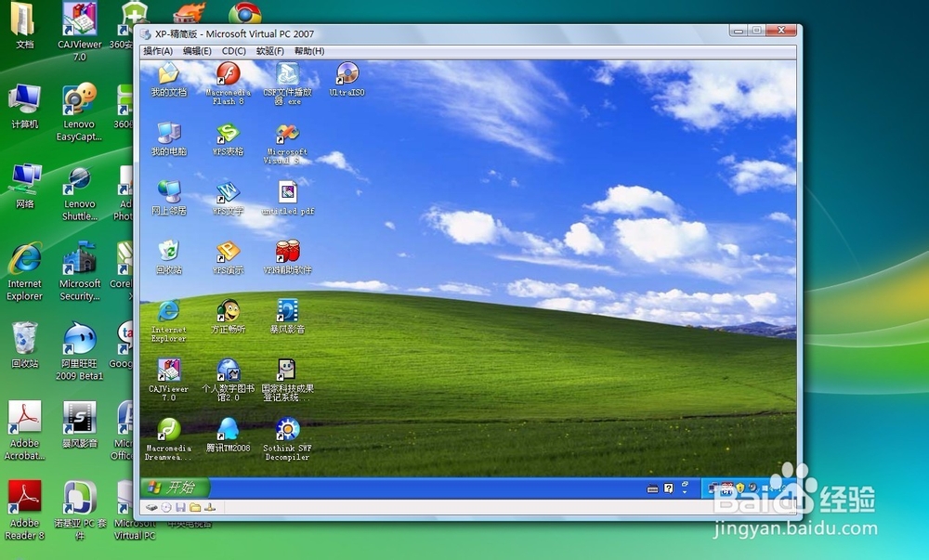Select 个人数字图书馆2.0 shortcut
Screen dimensions: 929x560
coord(229,380)
